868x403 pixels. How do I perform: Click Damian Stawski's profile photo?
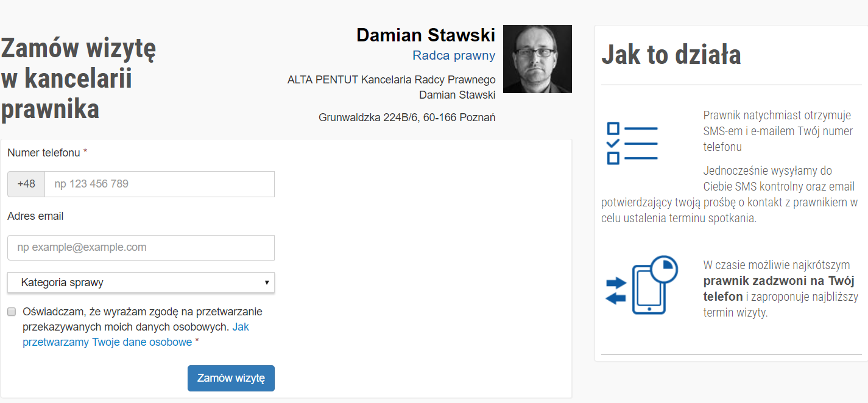click(537, 59)
